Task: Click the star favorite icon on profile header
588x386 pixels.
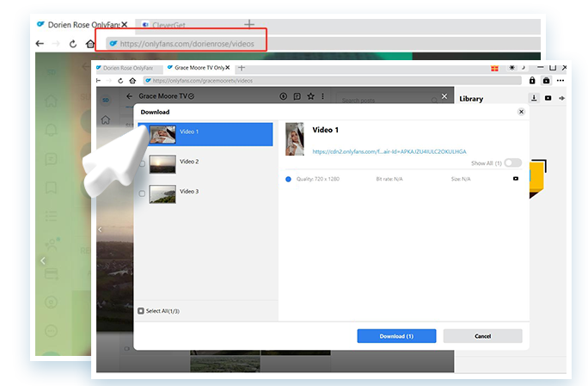Action: 310,96
